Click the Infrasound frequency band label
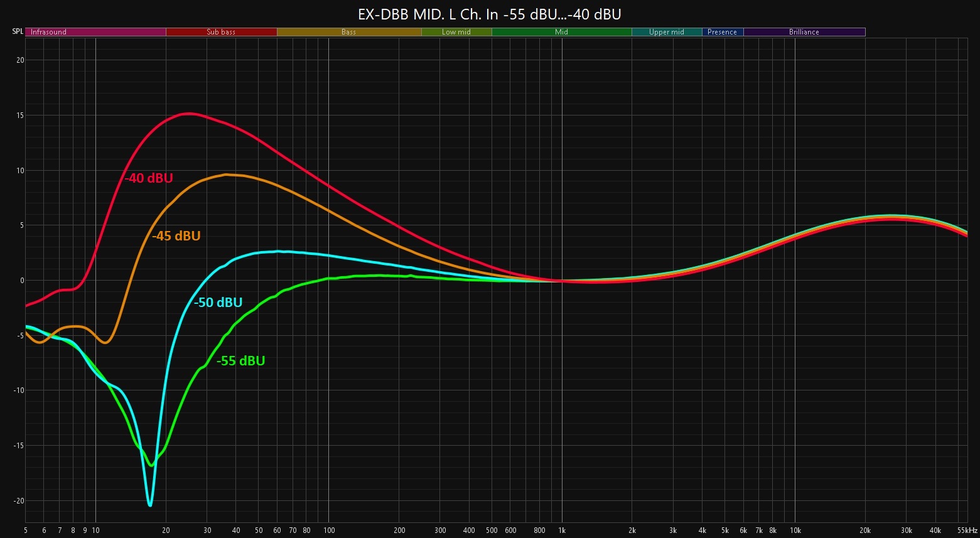This screenshot has height=538, width=980. coord(95,32)
